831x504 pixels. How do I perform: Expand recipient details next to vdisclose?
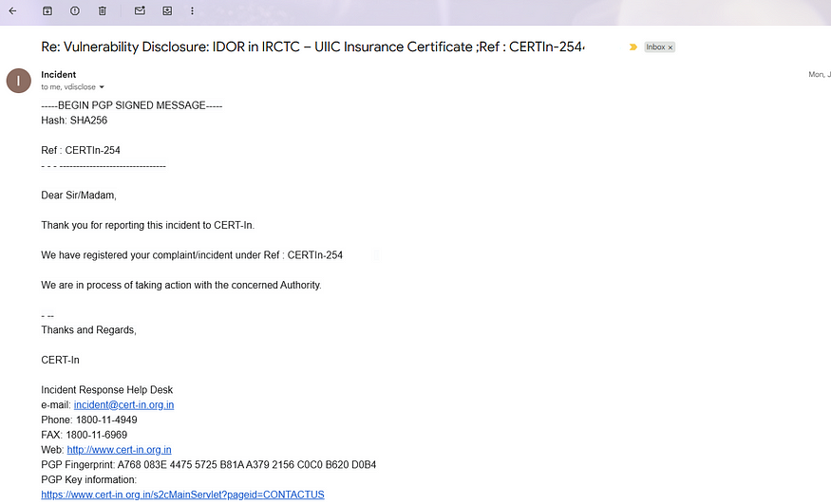click(x=102, y=86)
